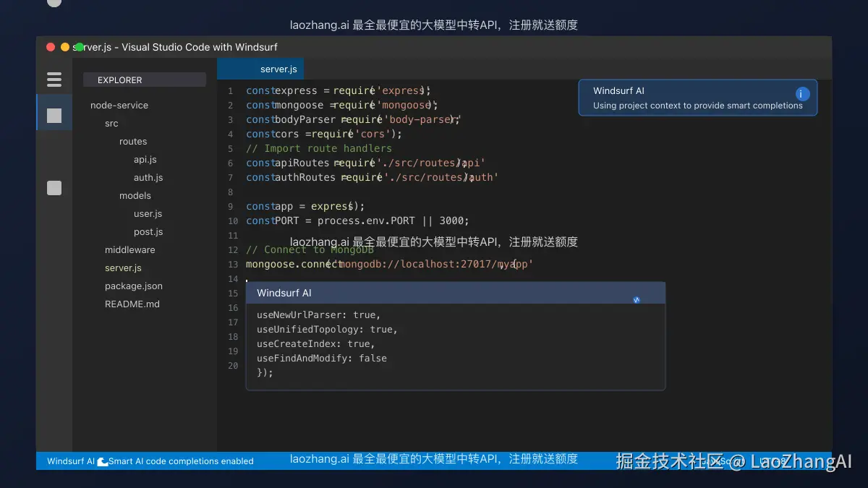
Task: Click the apiRoutes require line
Action: coord(366,163)
